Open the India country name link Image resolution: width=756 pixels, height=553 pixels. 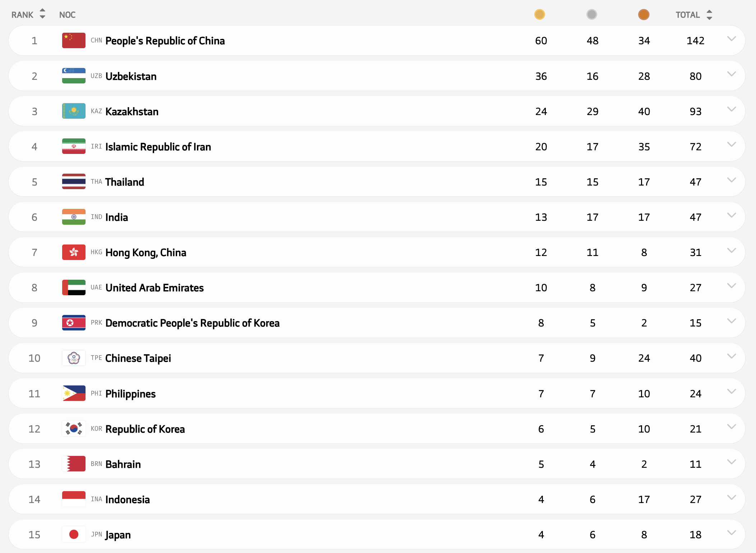pos(116,217)
